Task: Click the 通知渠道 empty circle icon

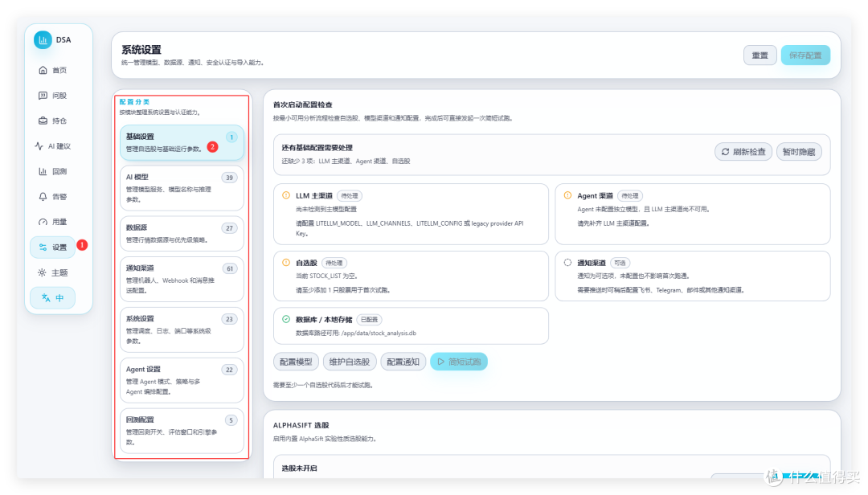Action: pos(567,263)
